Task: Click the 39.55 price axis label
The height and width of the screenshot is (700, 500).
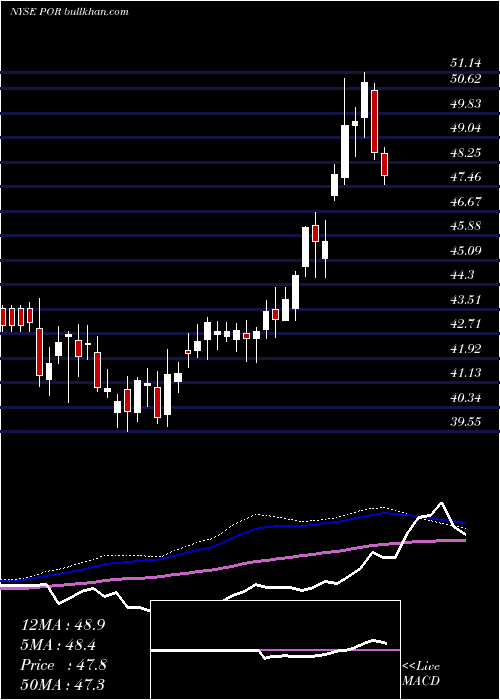Action: (466, 421)
